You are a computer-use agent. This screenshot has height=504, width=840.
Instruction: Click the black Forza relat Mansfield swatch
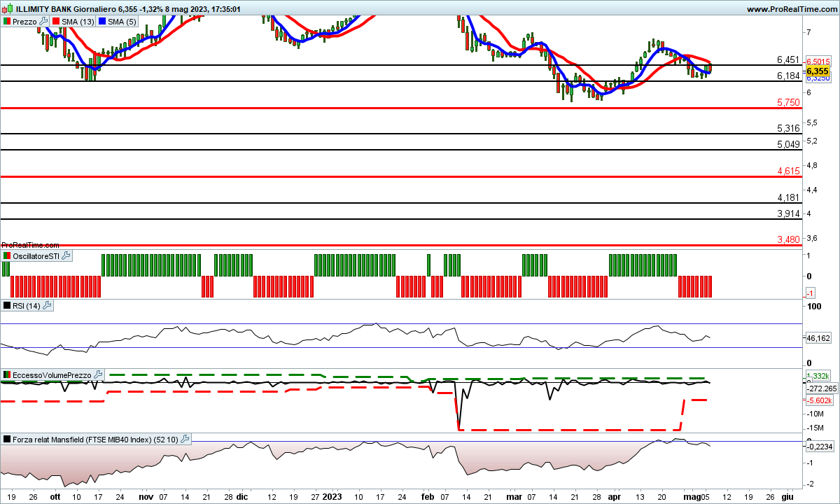[7, 439]
